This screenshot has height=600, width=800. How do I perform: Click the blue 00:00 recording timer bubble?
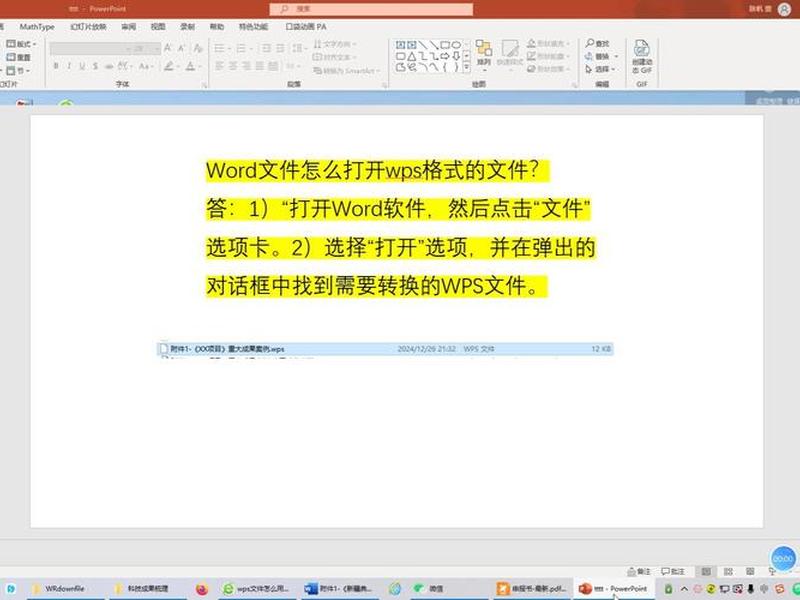coord(784,559)
